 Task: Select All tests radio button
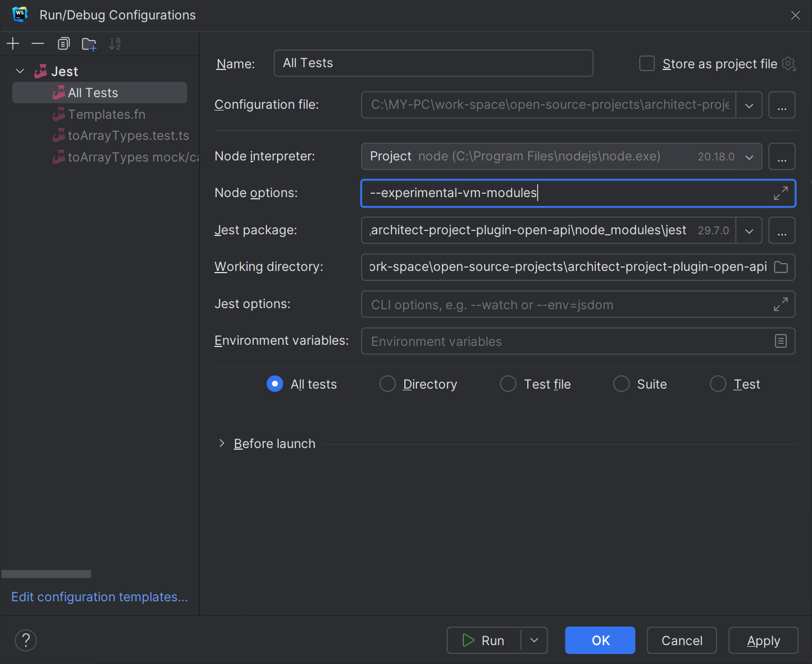tap(275, 384)
